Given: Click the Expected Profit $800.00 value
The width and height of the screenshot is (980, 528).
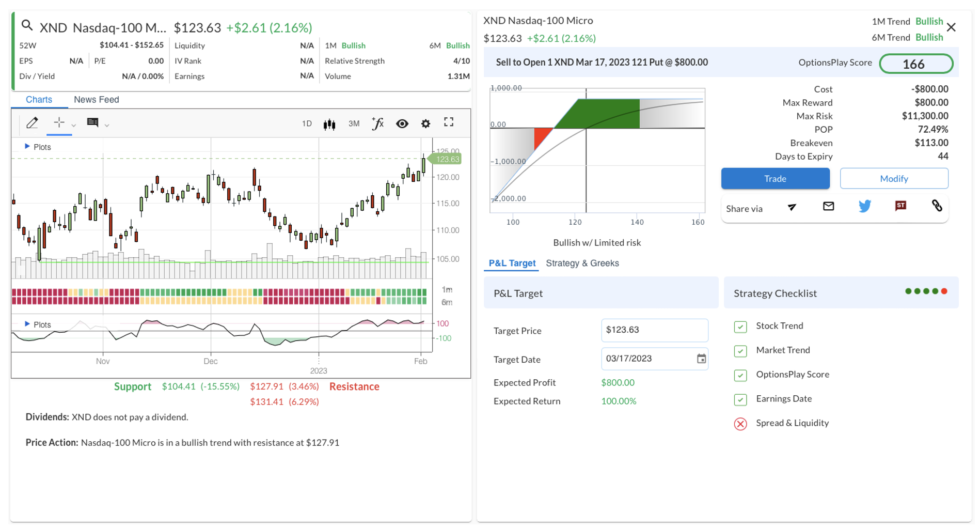Looking at the screenshot, I should click(x=618, y=382).
